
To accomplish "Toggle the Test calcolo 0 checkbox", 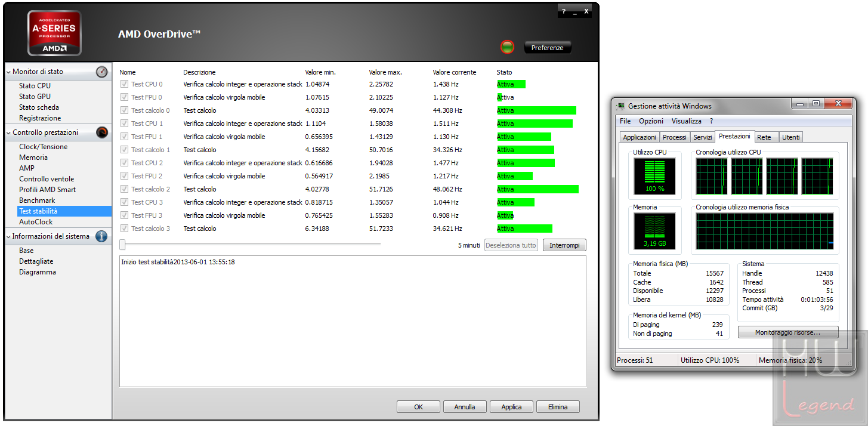I will point(124,110).
